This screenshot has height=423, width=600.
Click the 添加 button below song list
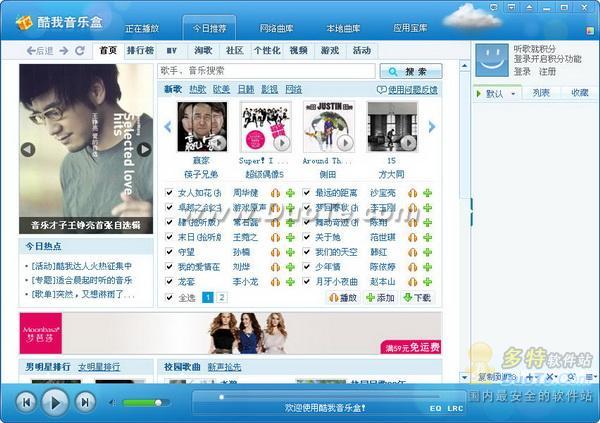pyautogui.click(x=380, y=298)
